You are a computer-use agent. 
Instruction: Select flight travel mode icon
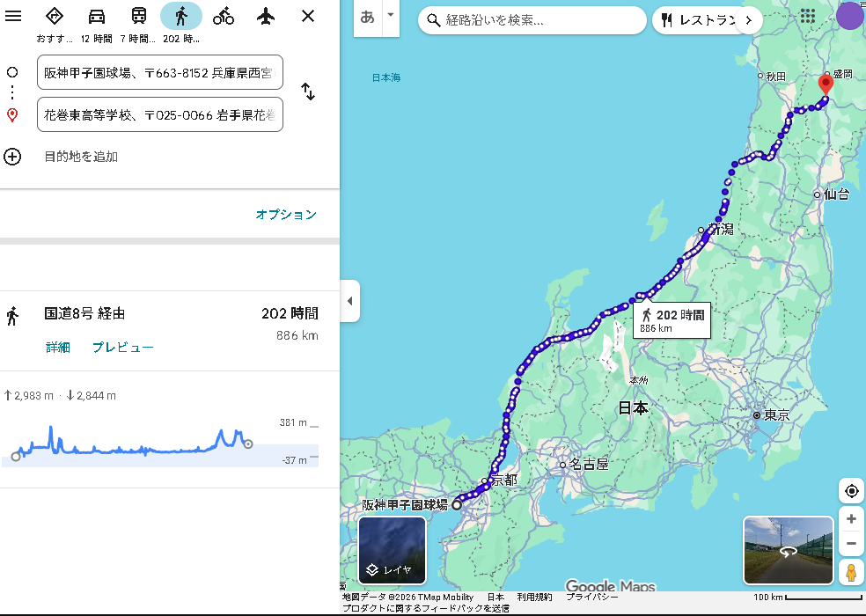click(266, 16)
